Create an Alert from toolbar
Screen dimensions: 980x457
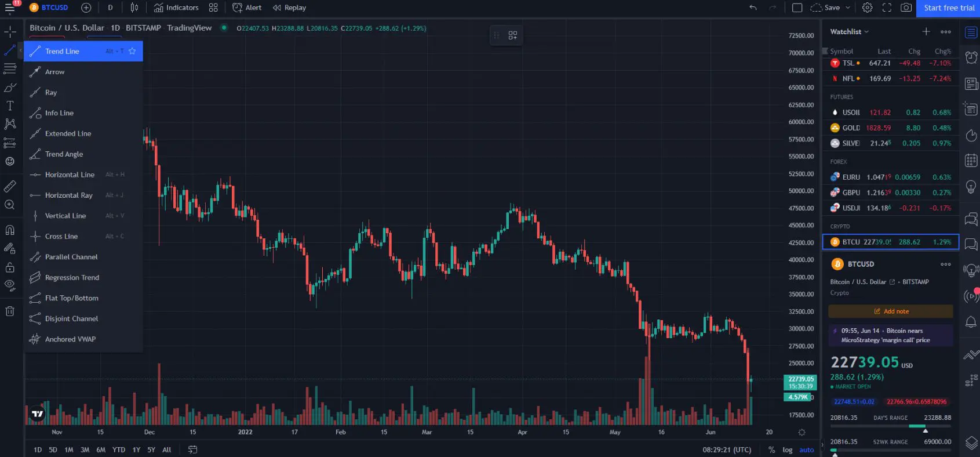coord(247,8)
